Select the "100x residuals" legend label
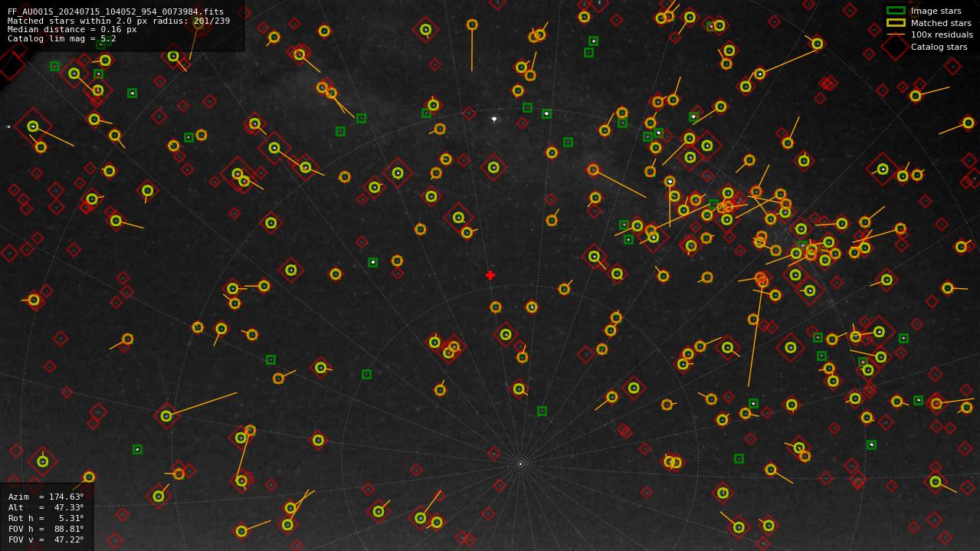 [x=942, y=34]
